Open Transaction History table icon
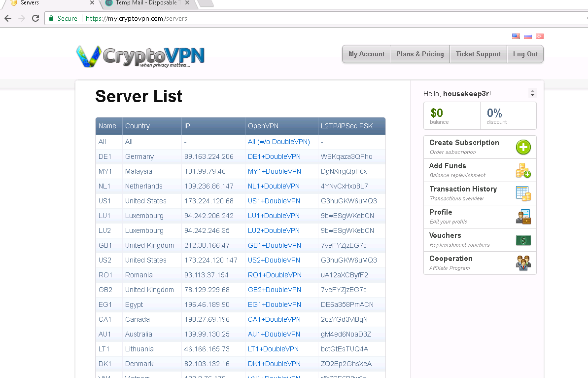588x378 pixels. pos(523,193)
